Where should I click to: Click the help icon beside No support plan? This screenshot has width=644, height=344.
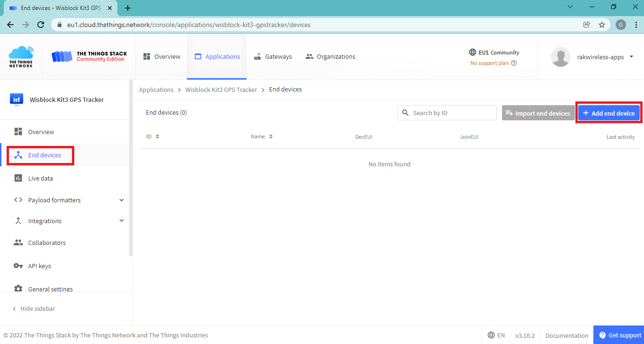pyautogui.click(x=514, y=63)
